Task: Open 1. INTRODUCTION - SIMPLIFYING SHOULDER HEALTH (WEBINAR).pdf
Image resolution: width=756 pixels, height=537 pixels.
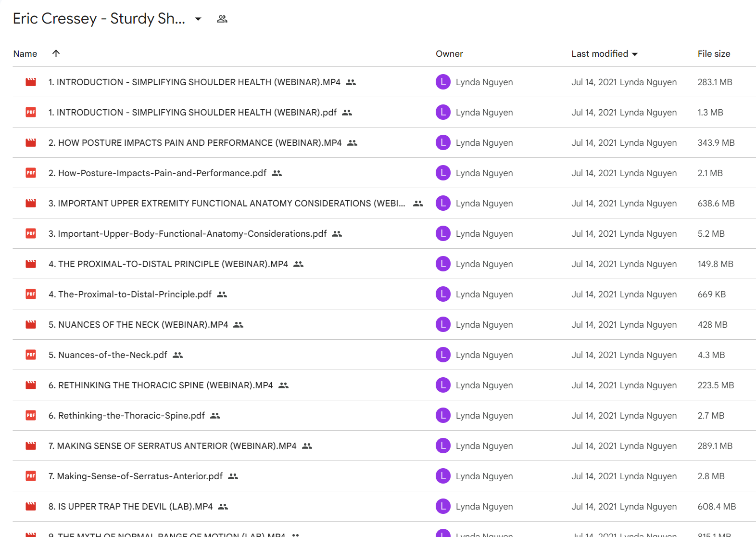Action: [192, 113]
